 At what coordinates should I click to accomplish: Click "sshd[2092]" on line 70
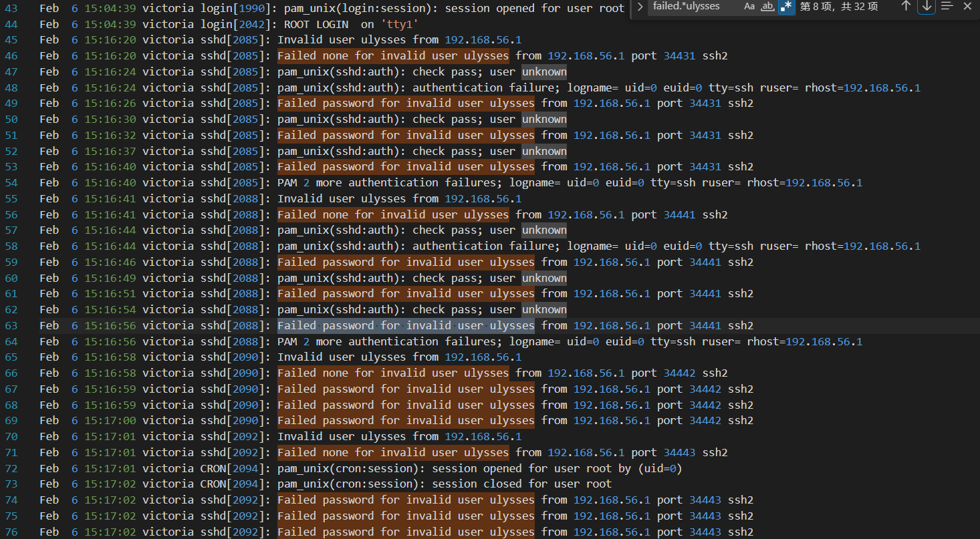[233, 437]
